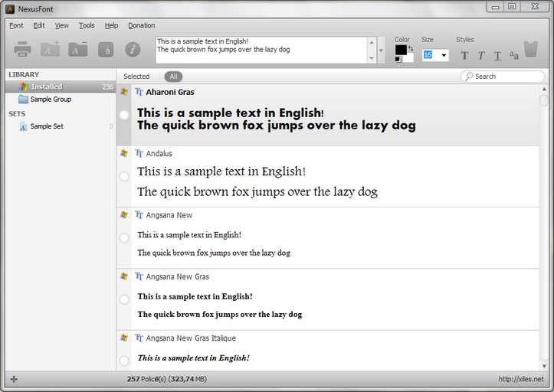Select the Angsana New Gras Italique radio circle
This screenshot has height=392, width=554.
pyautogui.click(x=124, y=361)
